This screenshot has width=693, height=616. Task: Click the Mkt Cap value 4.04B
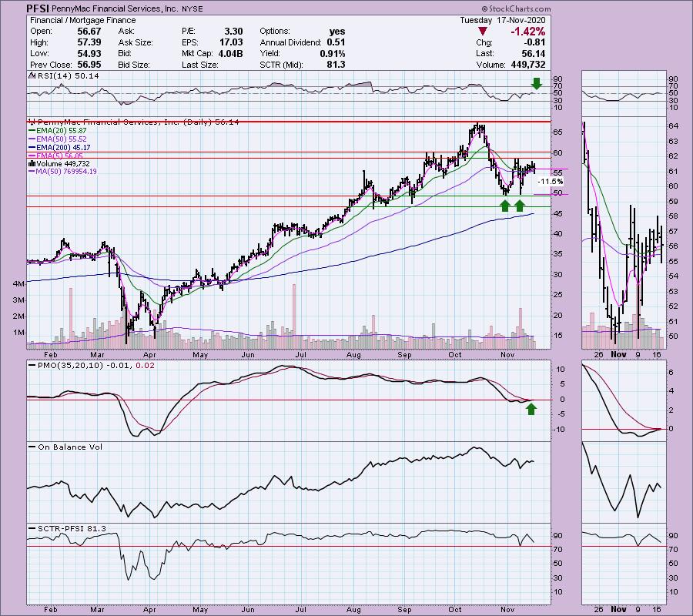pyautogui.click(x=230, y=53)
